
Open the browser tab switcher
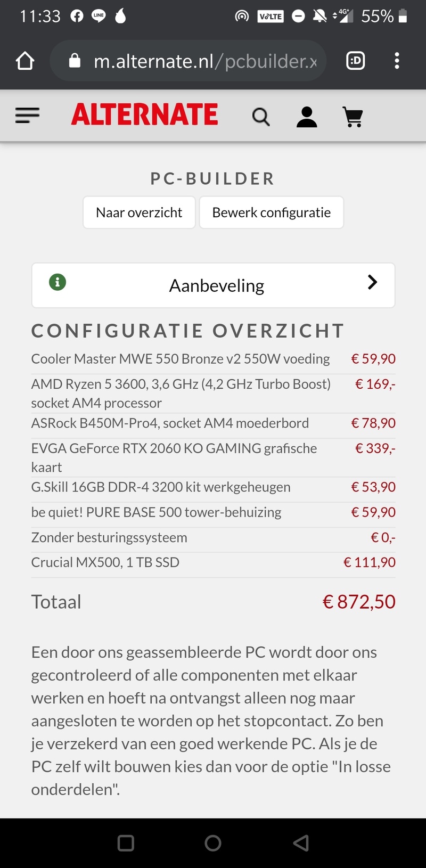[x=355, y=61]
